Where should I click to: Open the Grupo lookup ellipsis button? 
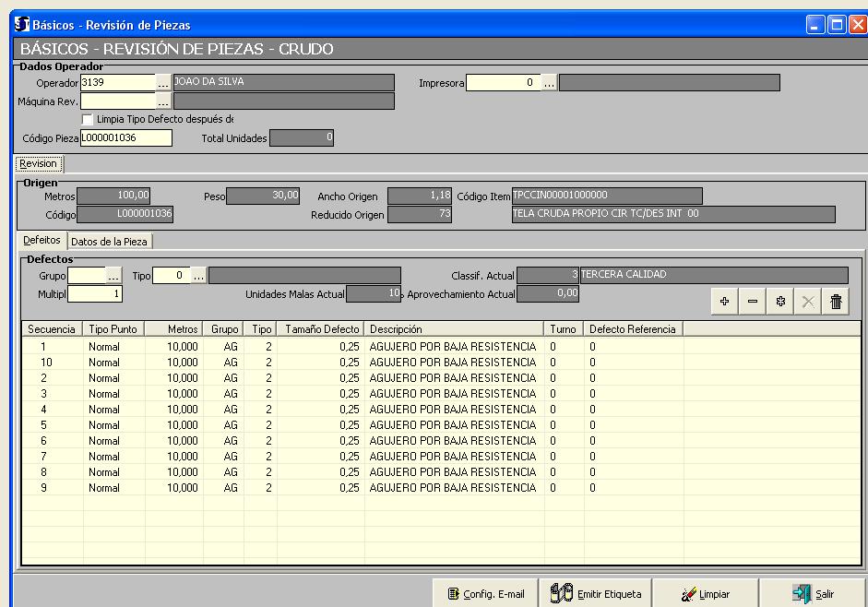tap(113, 275)
